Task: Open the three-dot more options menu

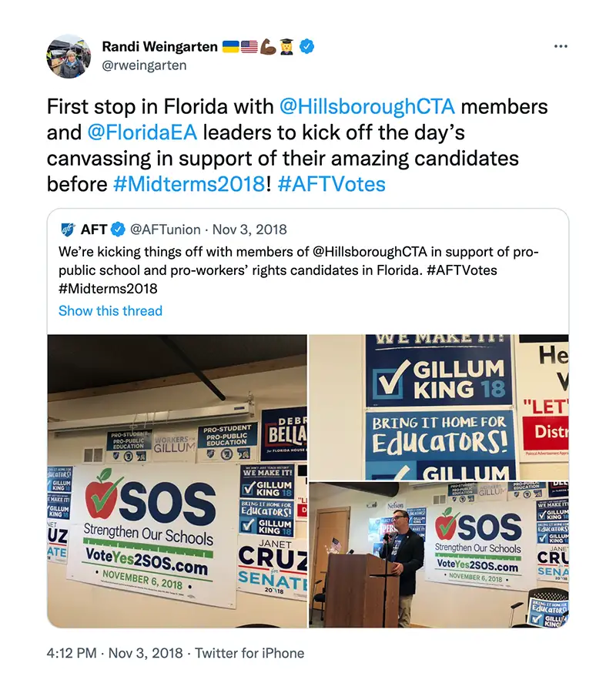Action: [x=561, y=46]
